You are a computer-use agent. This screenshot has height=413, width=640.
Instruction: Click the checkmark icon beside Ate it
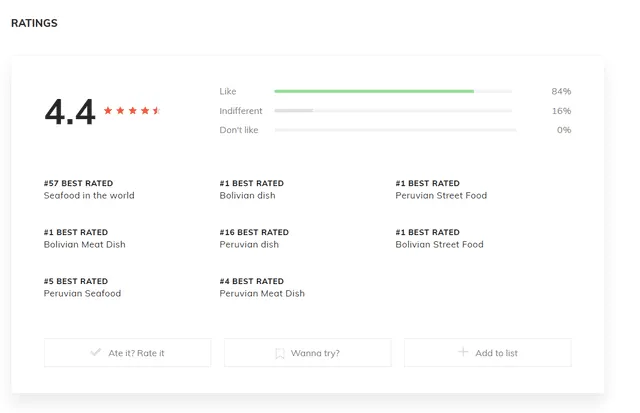click(96, 352)
